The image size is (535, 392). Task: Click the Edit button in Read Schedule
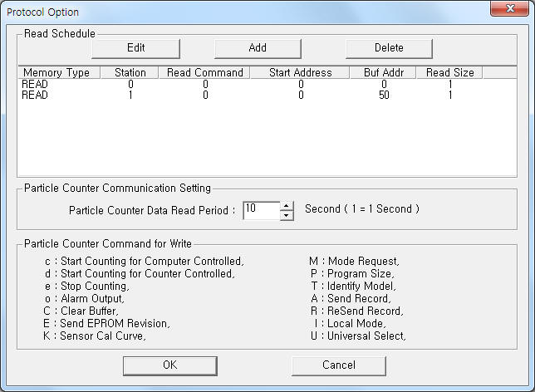[135, 48]
